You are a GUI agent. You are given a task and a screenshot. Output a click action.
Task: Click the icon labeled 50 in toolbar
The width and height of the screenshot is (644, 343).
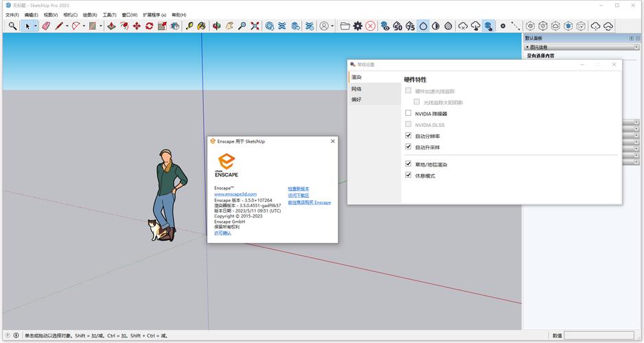click(x=398, y=26)
